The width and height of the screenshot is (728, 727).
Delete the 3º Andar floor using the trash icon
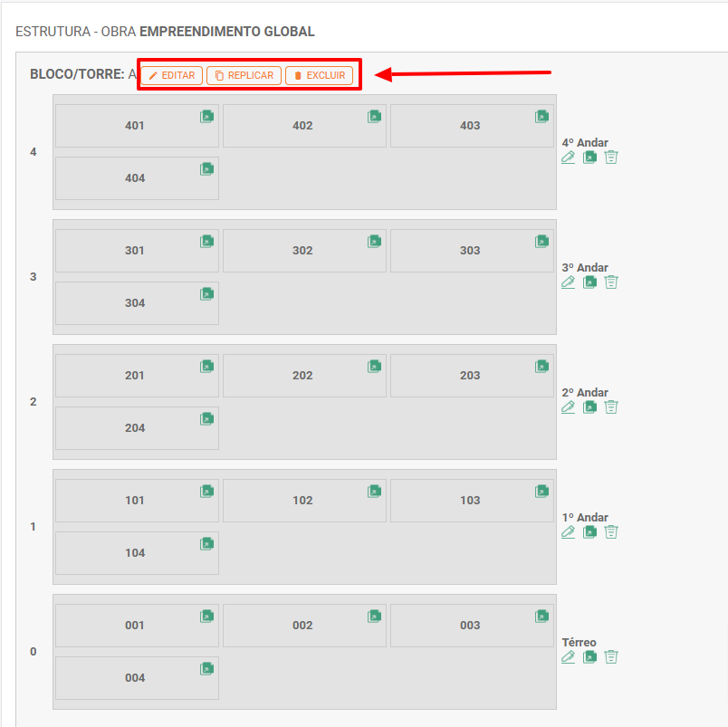(x=611, y=282)
